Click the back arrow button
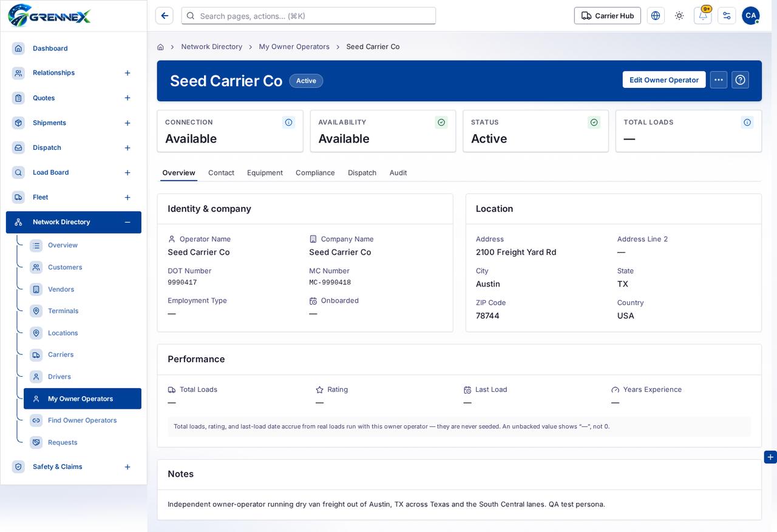The height and width of the screenshot is (532, 777). pyautogui.click(x=164, y=16)
